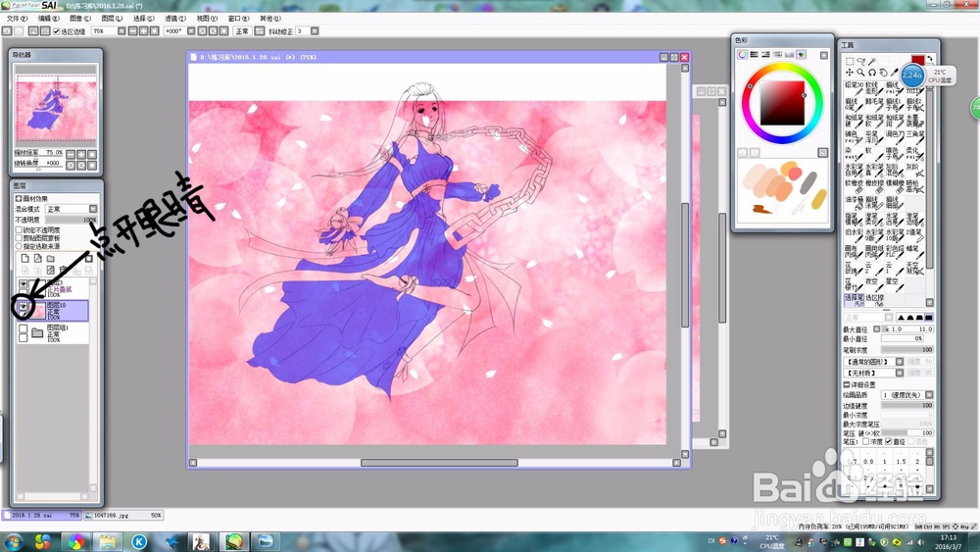Open the 文件 menu
Viewport: 980px width, 552px height.
pos(17,18)
